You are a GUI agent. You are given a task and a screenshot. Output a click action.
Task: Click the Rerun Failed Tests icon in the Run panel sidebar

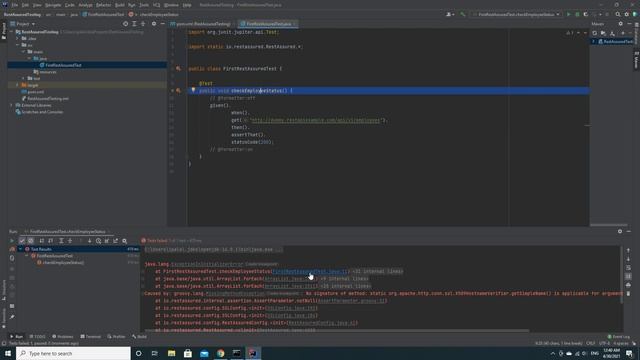tap(12, 249)
